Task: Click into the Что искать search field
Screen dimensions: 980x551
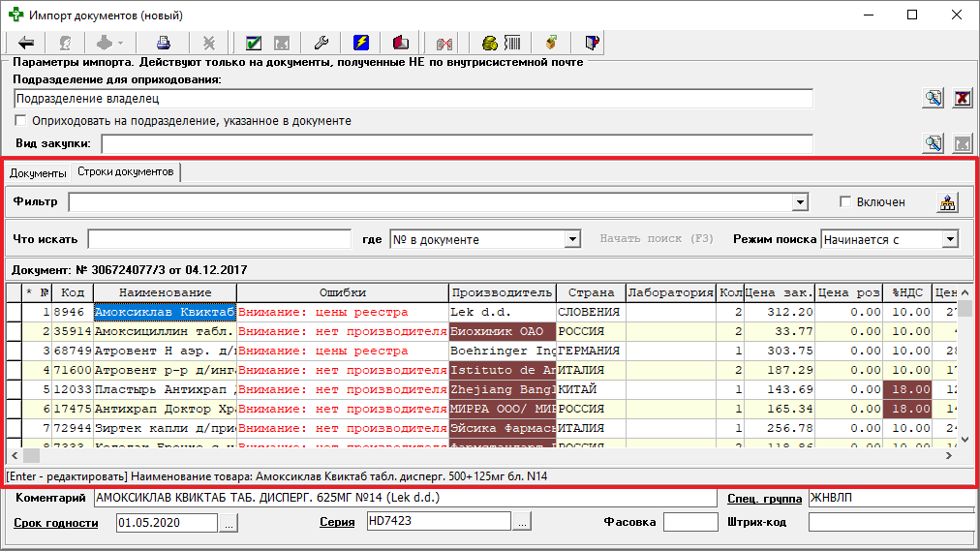Action: click(219, 239)
